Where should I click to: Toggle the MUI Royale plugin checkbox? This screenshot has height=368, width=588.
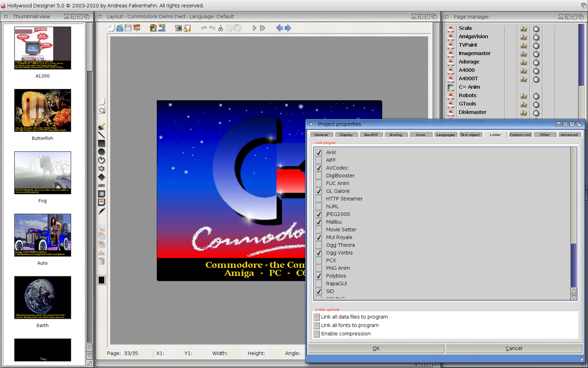(319, 237)
